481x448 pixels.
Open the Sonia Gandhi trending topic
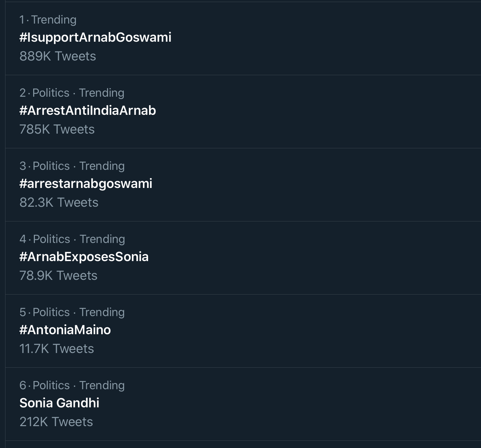(59, 403)
